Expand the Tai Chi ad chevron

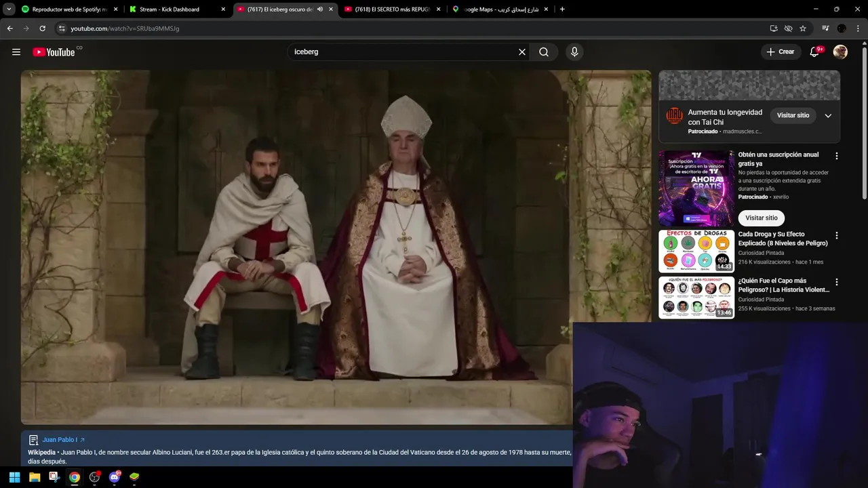coord(828,116)
